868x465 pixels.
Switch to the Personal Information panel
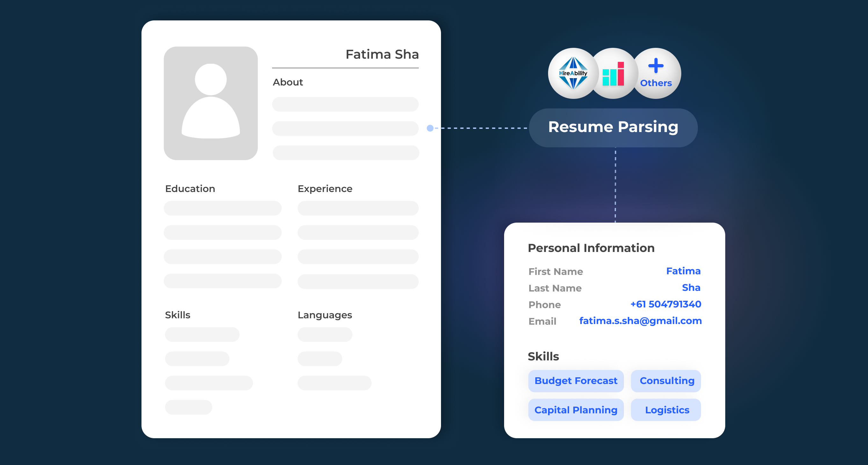[x=591, y=248]
